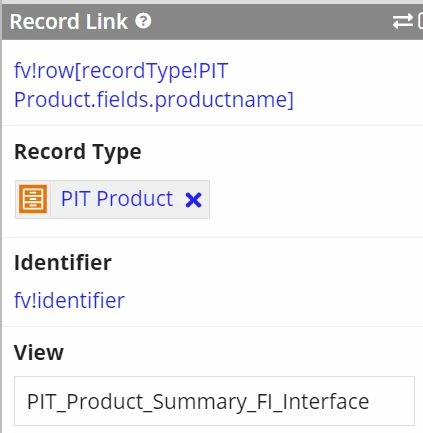This screenshot has width=423, height=433.
Task: Click empty space right of fv!identifier
Action: pyautogui.click(x=270, y=300)
